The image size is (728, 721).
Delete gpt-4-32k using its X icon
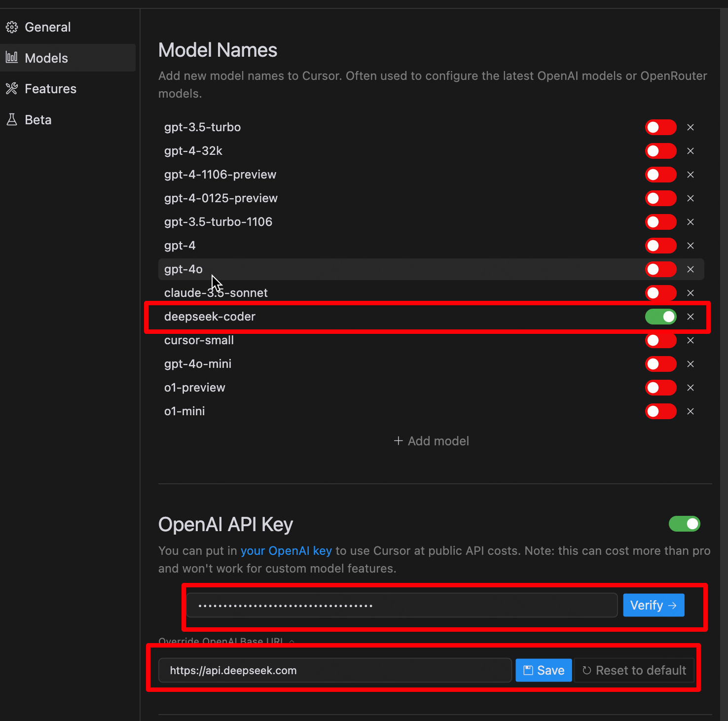coord(691,151)
